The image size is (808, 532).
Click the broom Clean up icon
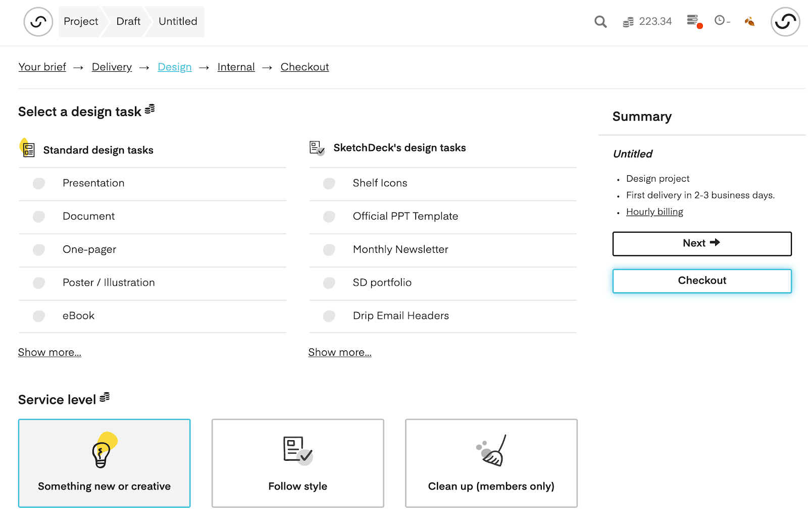click(491, 451)
